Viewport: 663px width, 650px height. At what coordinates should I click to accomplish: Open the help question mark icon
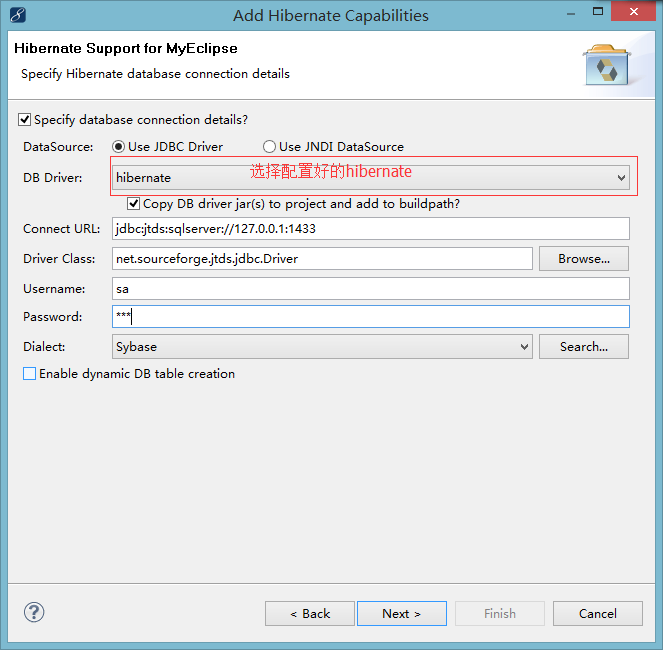click(34, 612)
